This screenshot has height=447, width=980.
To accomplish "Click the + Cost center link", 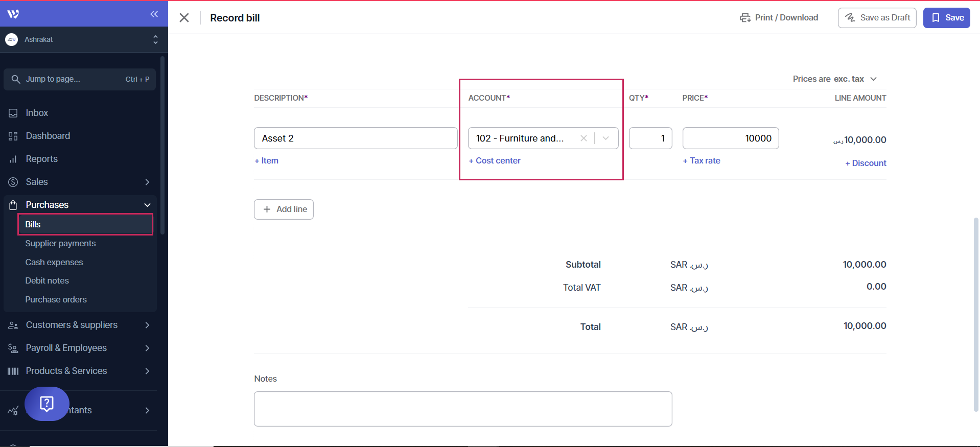I will [x=495, y=160].
